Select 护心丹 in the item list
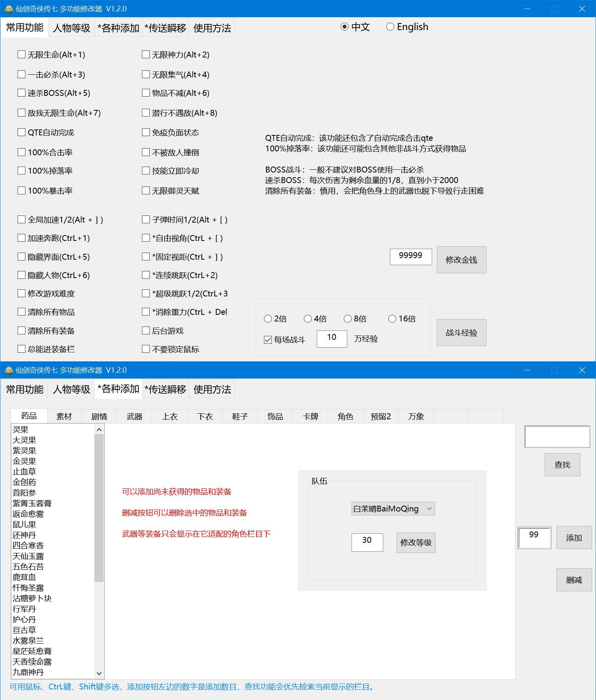596x700 pixels. [53, 619]
